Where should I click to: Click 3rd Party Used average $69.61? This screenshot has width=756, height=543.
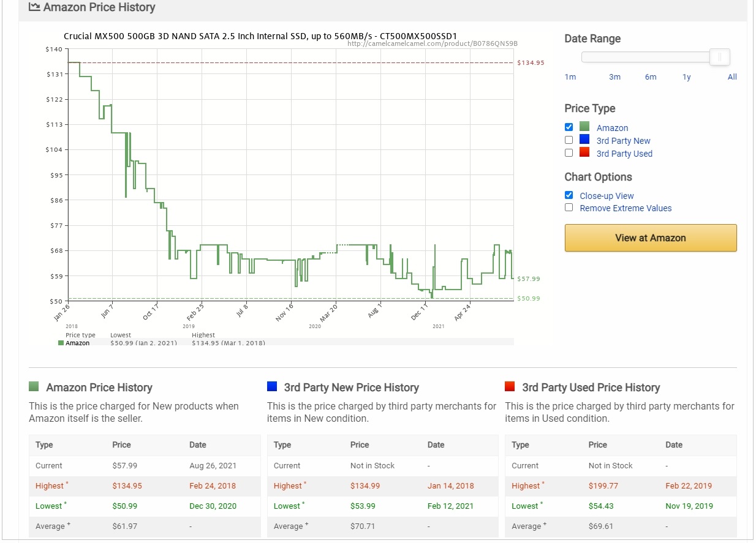click(x=601, y=526)
